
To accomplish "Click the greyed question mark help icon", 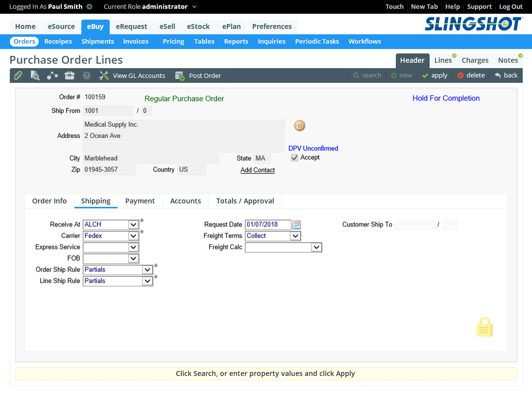I will click(87, 75).
